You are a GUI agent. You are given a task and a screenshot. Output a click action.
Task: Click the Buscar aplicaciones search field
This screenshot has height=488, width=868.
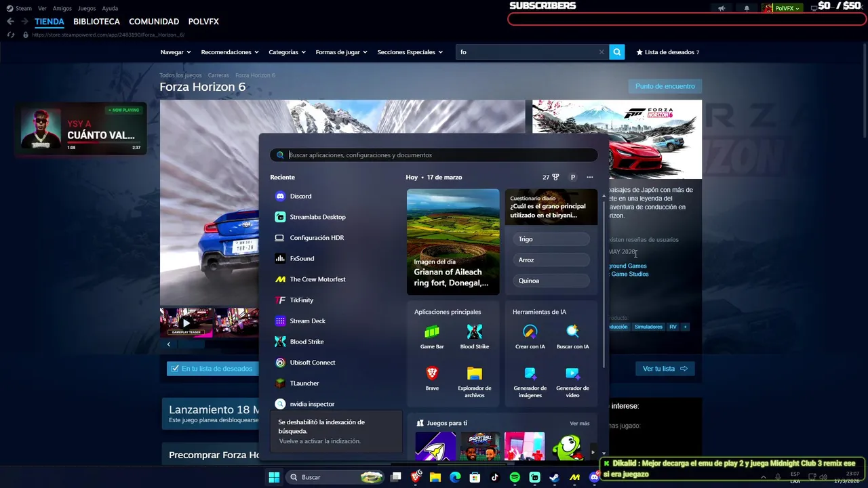pos(434,155)
